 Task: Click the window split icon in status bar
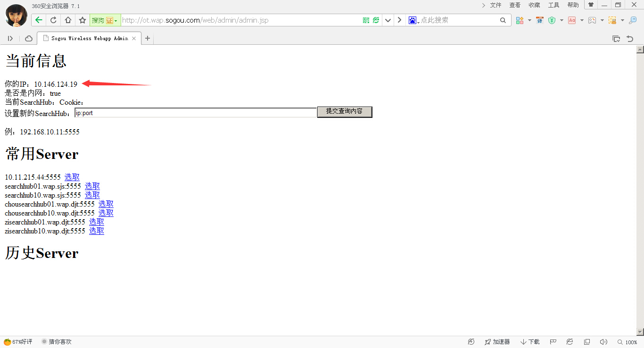[x=587, y=342]
